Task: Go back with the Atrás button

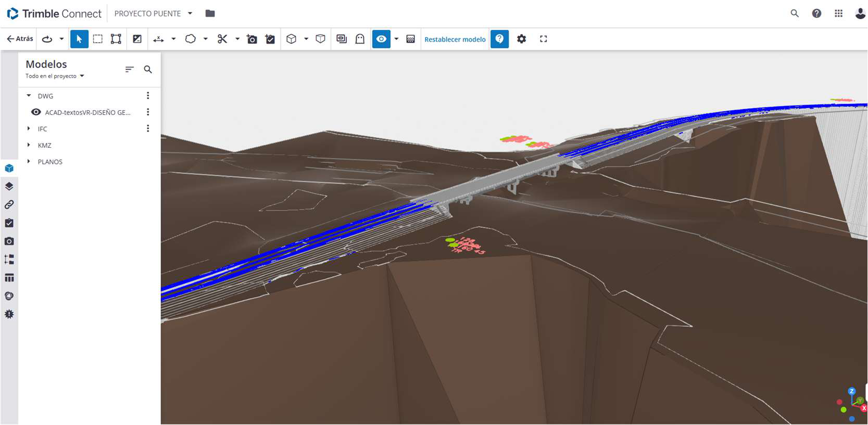Action: pos(20,39)
